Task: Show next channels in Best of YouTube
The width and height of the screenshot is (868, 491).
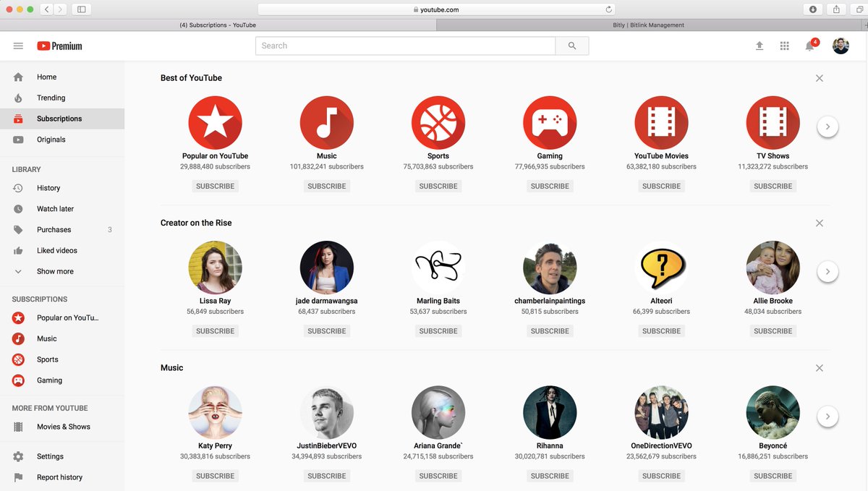Action: (x=827, y=127)
